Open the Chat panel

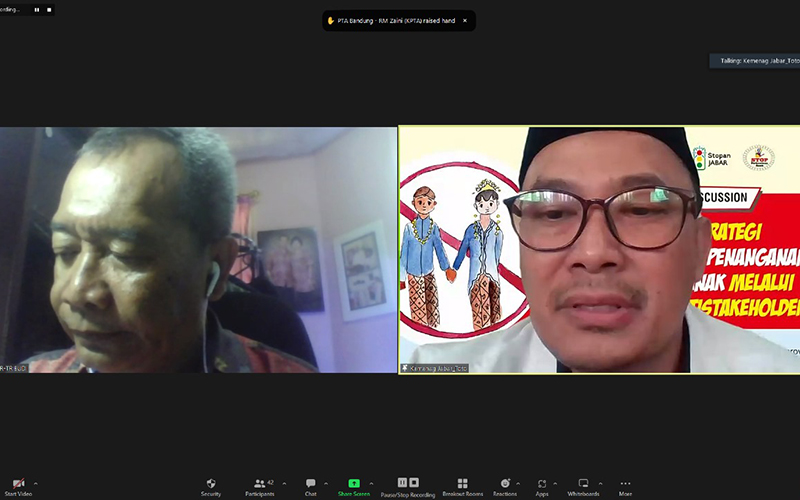(x=311, y=486)
